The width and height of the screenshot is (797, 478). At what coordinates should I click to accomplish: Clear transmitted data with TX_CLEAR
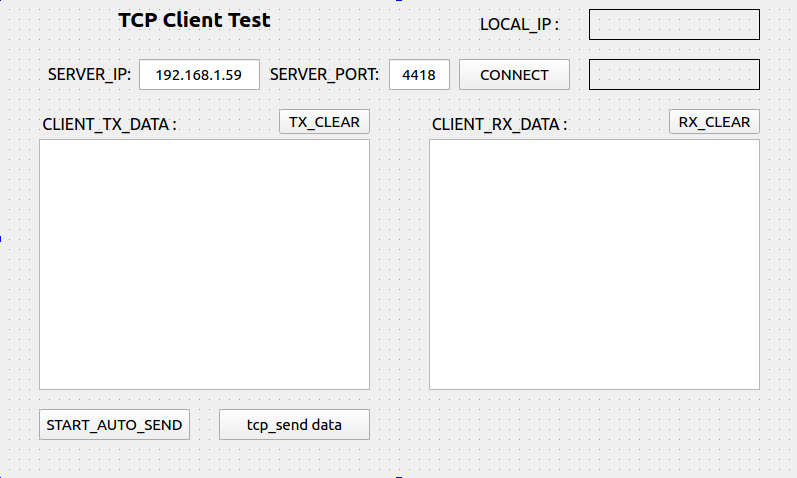click(x=324, y=122)
